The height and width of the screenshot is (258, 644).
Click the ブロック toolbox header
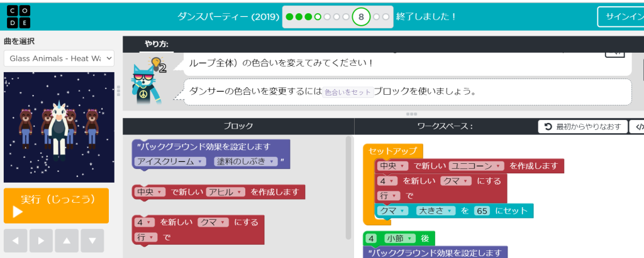point(238,126)
